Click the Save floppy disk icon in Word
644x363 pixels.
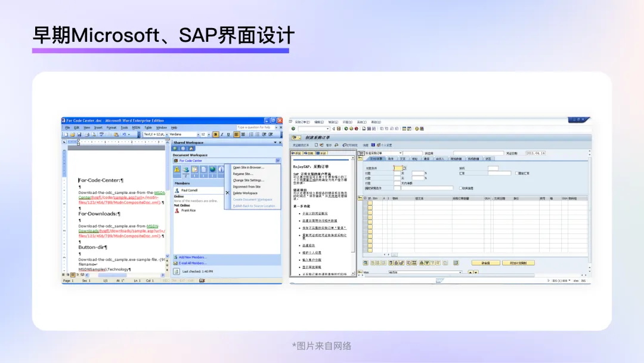(x=78, y=134)
